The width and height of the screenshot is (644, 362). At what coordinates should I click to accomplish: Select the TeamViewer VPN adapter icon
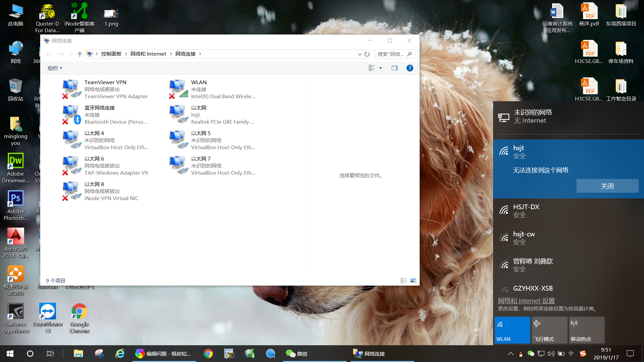pyautogui.click(x=71, y=89)
